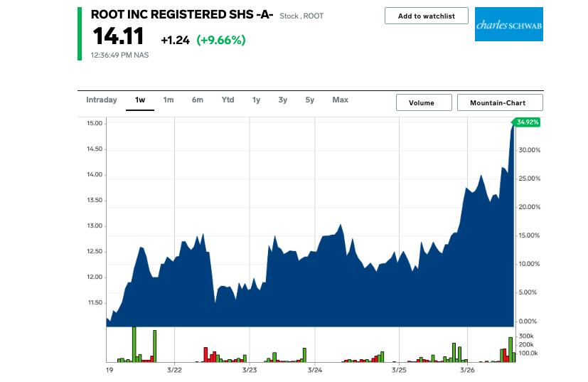
Task: Open the Mountain-Chart type button
Action: (x=500, y=102)
